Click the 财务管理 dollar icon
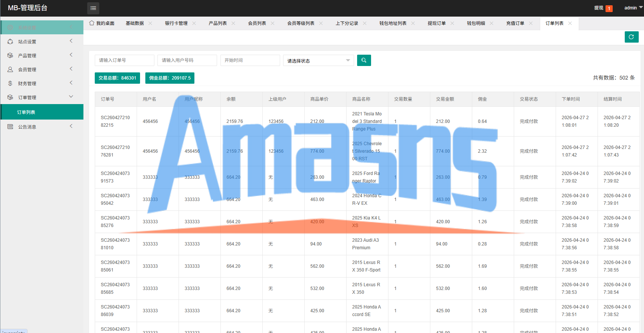The width and height of the screenshot is (644, 333). 10,83
